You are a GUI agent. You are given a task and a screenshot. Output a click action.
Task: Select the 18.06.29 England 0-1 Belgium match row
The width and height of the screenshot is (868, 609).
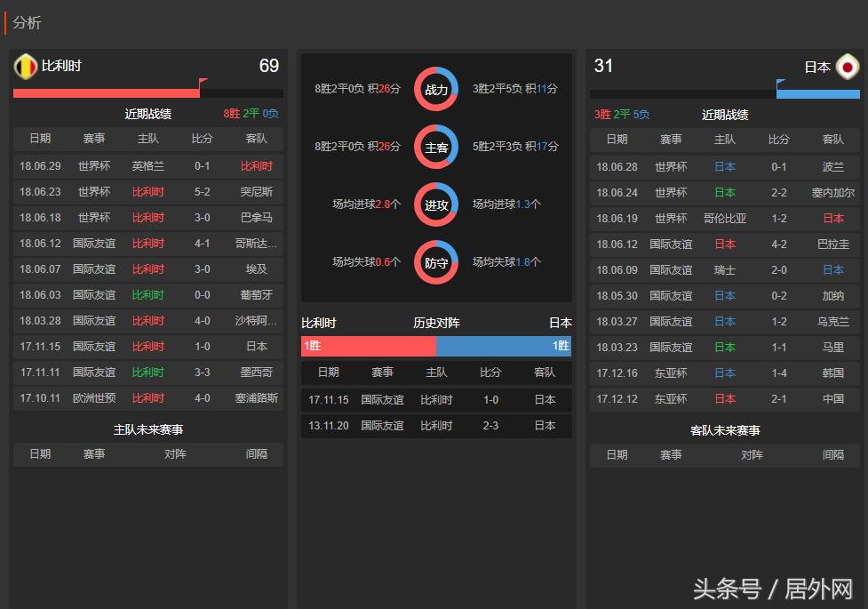click(147, 165)
